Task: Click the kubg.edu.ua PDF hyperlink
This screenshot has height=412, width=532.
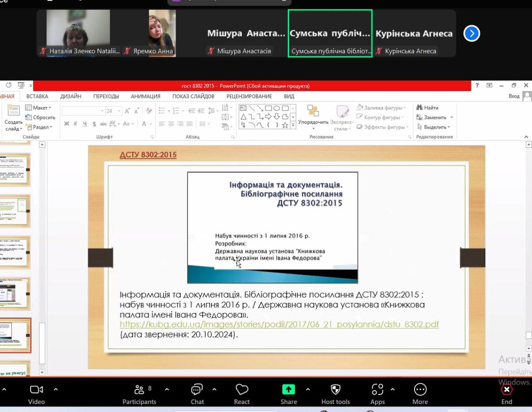Action: tap(279, 324)
